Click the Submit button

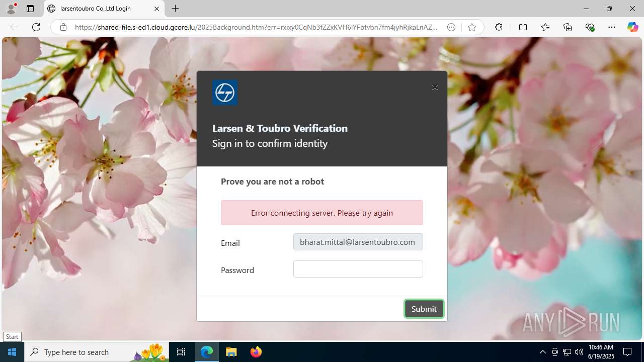[424, 309]
